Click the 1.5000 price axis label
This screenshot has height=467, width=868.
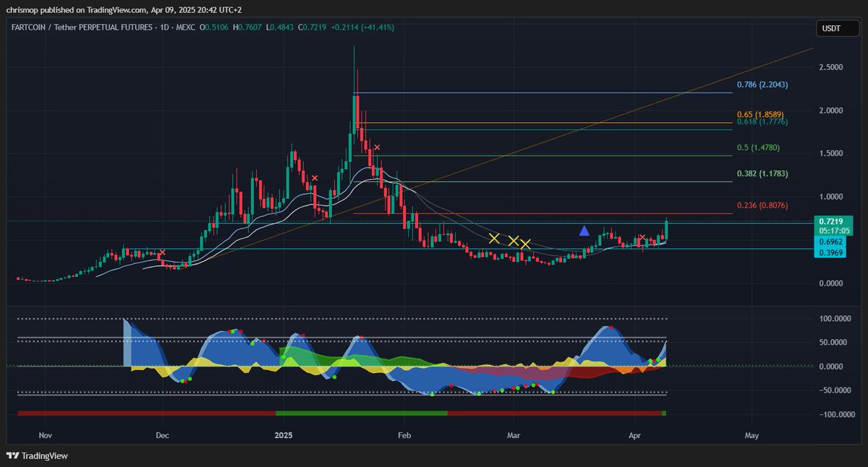pos(830,154)
